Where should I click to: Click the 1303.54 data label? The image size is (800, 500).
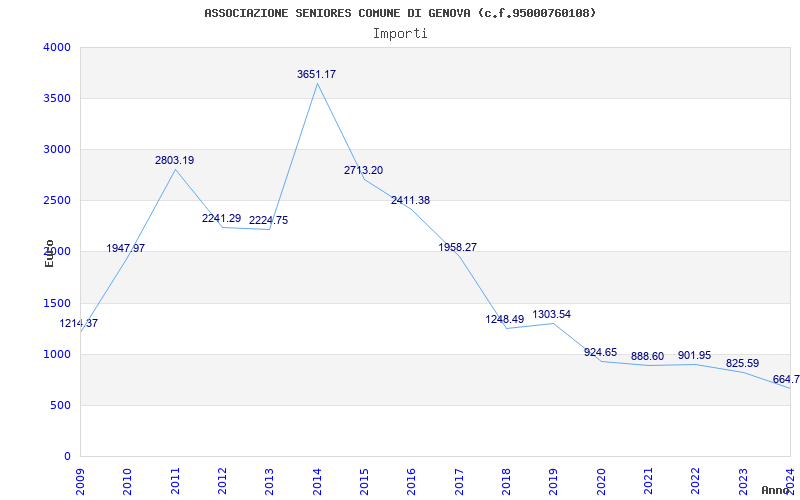coord(552,315)
